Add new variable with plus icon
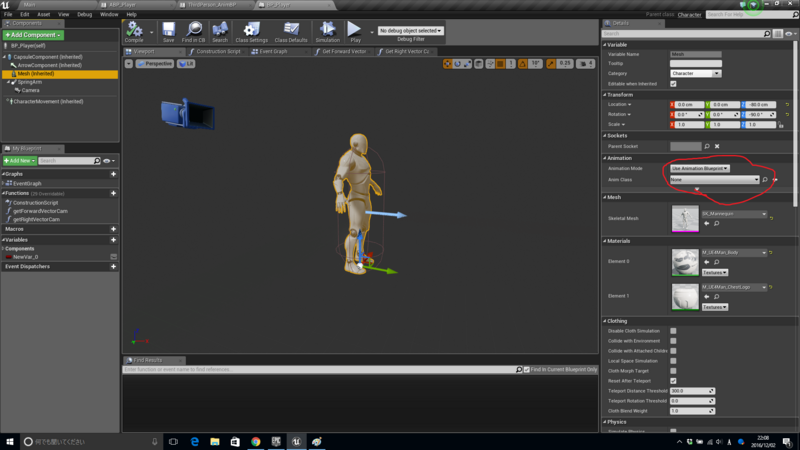 tap(113, 240)
